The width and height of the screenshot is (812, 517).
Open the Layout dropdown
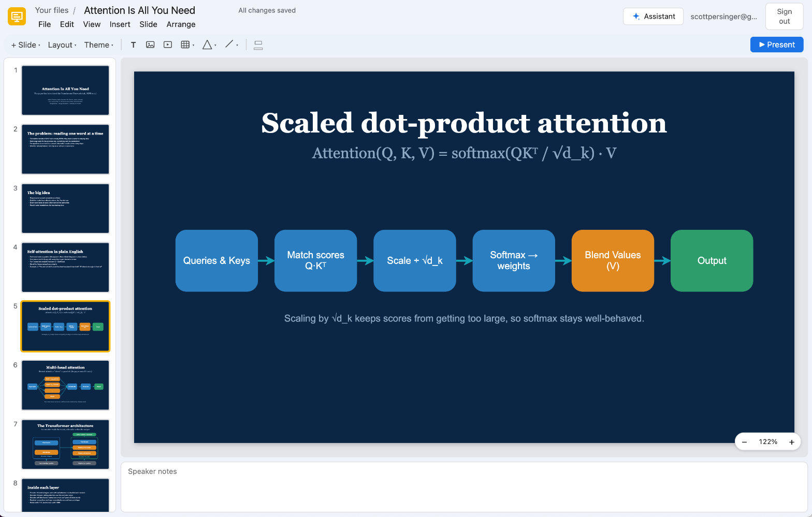coord(62,45)
